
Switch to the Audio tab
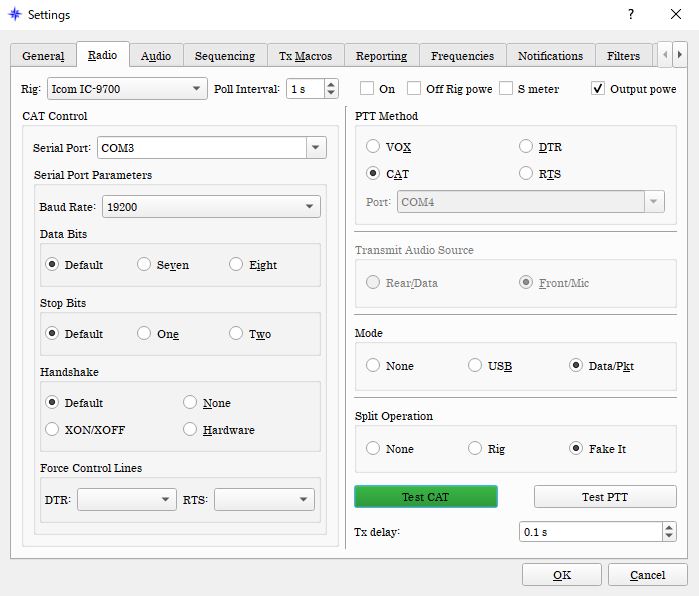[155, 56]
